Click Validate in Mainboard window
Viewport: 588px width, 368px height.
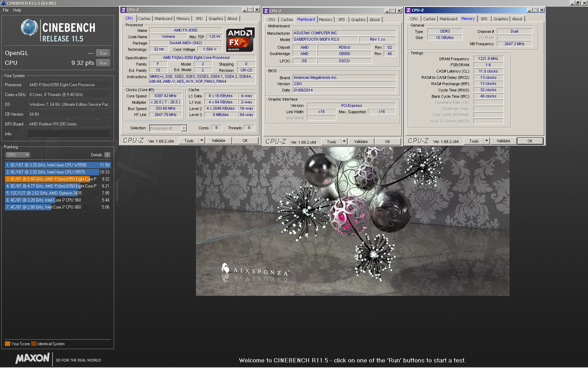point(361,142)
